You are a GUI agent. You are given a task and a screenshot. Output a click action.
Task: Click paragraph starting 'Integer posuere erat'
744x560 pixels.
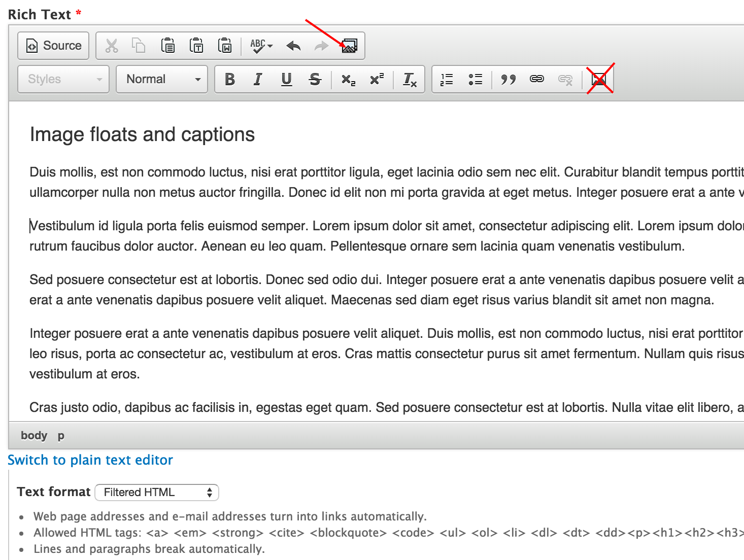pos(387,354)
